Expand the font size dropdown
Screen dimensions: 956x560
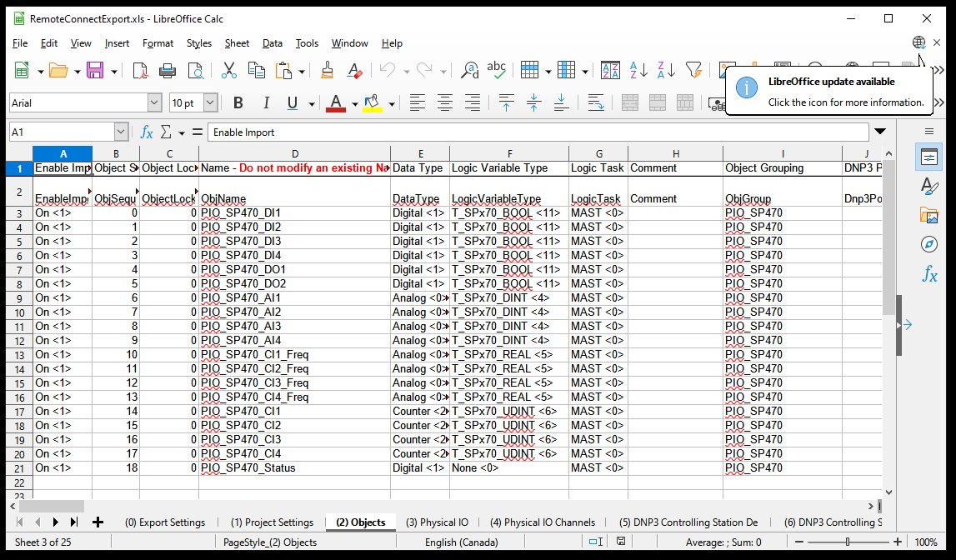point(210,103)
